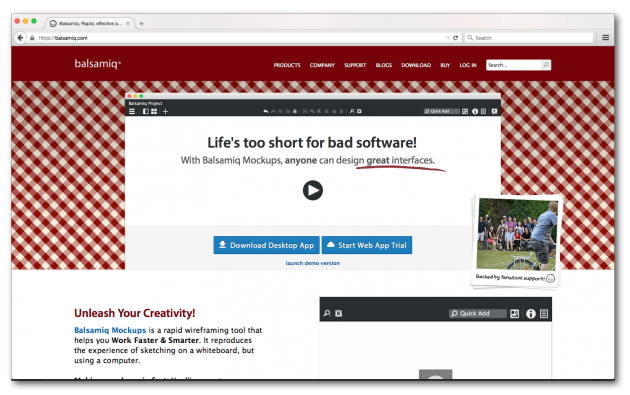This screenshot has height=395, width=630.
Task: Toggle the UI Library icon in the hero mockup toolbar
Action: pyautogui.click(x=465, y=111)
